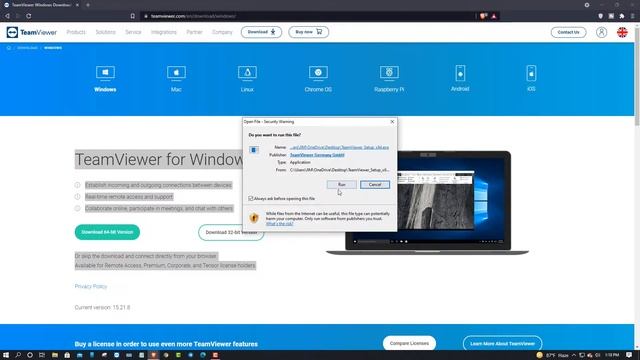The width and height of the screenshot is (640, 360).
Task: Go back with the browser back arrow
Action: pyautogui.click(x=7, y=16)
